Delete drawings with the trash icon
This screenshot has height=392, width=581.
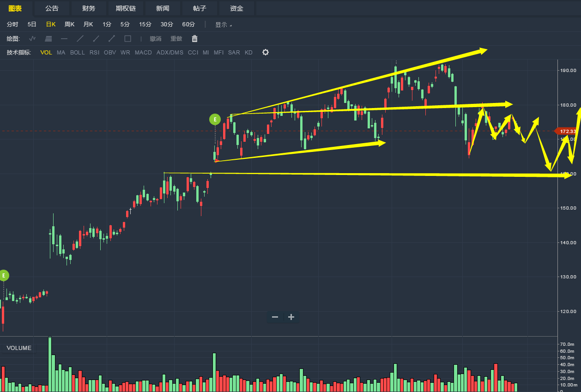pyautogui.click(x=194, y=39)
